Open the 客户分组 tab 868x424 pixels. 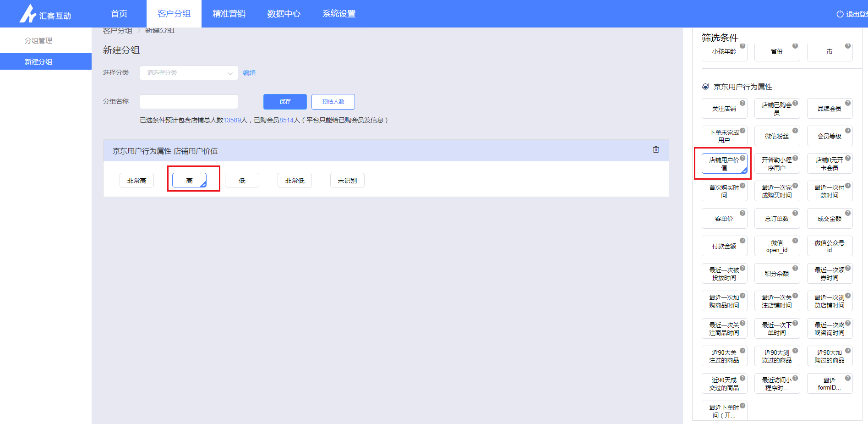[x=174, y=14]
